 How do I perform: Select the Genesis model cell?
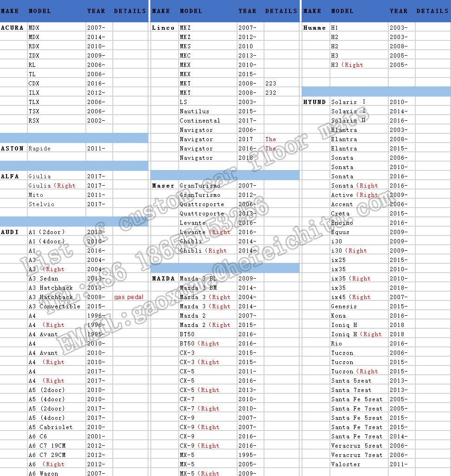coord(359,306)
